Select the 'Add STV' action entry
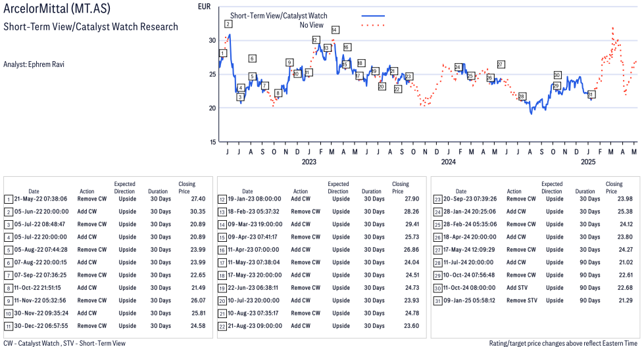This screenshot has width=644, height=347. [x=516, y=288]
